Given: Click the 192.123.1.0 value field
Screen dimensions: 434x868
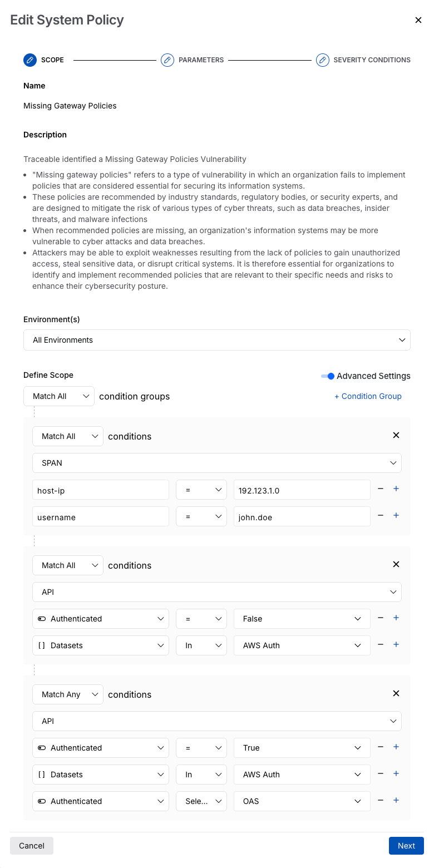Looking at the screenshot, I should [302, 490].
